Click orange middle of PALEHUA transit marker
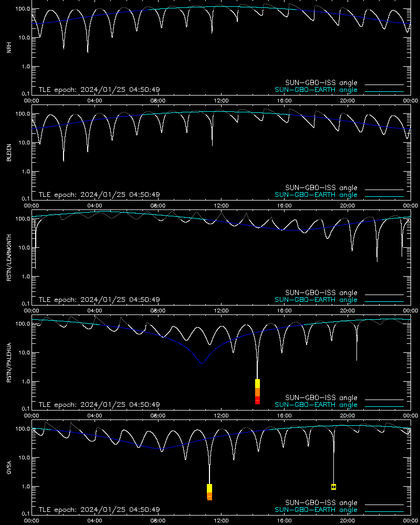Image resolution: width=420 pixels, height=525 pixels. click(258, 392)
